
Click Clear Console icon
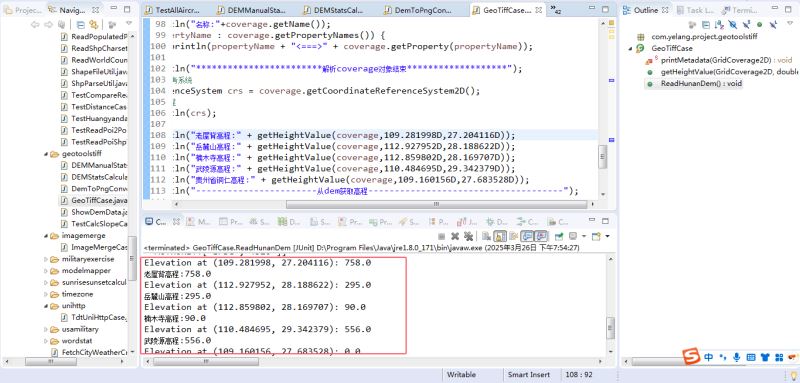(486, 236)
